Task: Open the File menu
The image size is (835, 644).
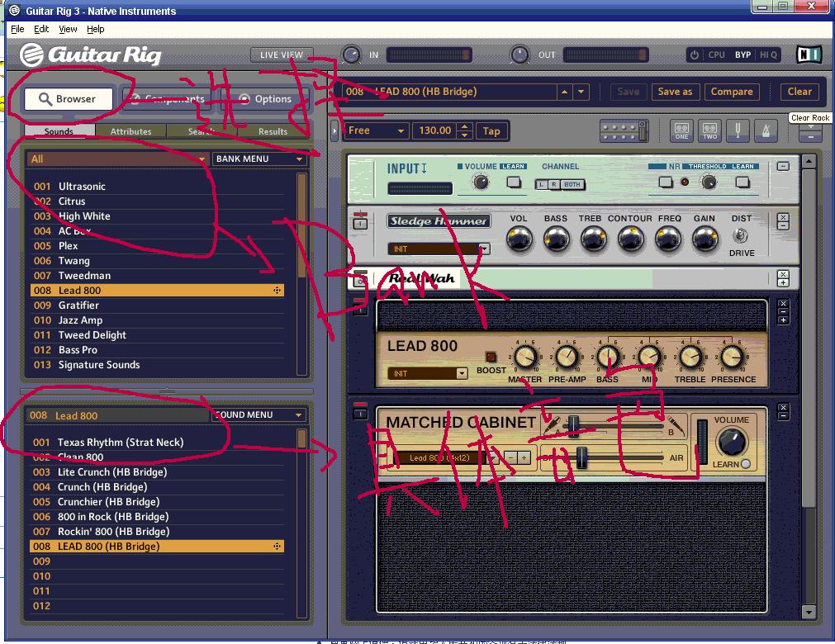Action: 17,29
